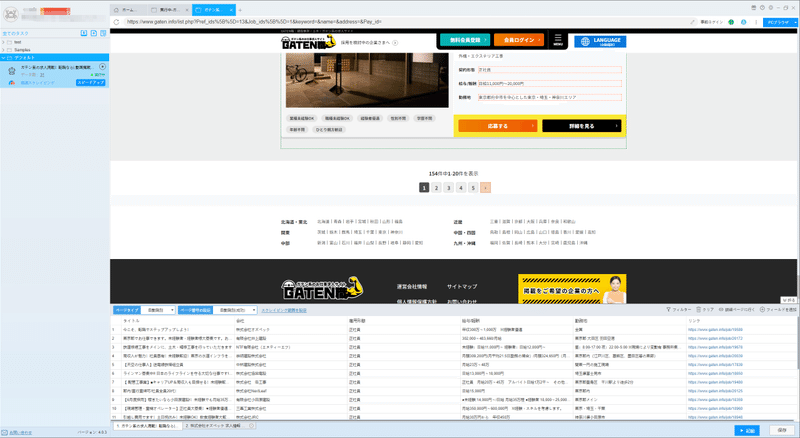Click the home icon on the first tab
The image size is (800, 438).
click(116, 10)
